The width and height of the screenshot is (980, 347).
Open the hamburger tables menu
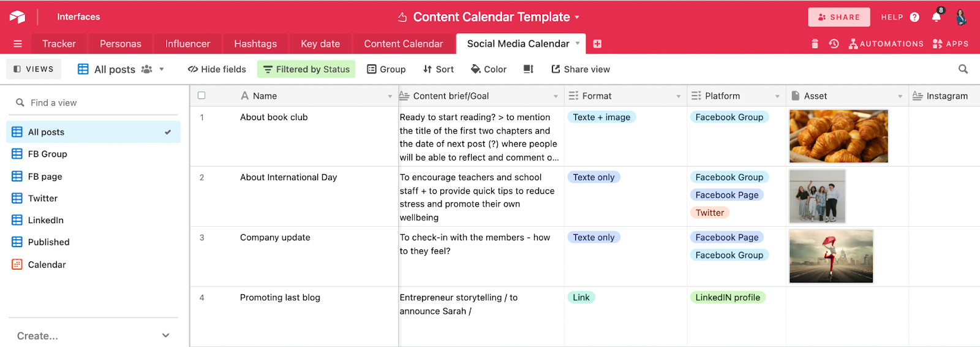click(18, 44)
